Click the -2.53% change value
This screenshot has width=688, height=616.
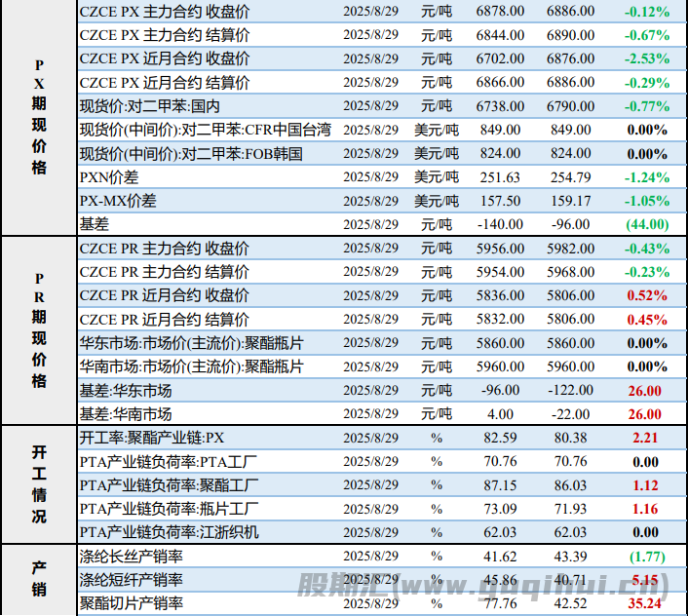point(647,58)
